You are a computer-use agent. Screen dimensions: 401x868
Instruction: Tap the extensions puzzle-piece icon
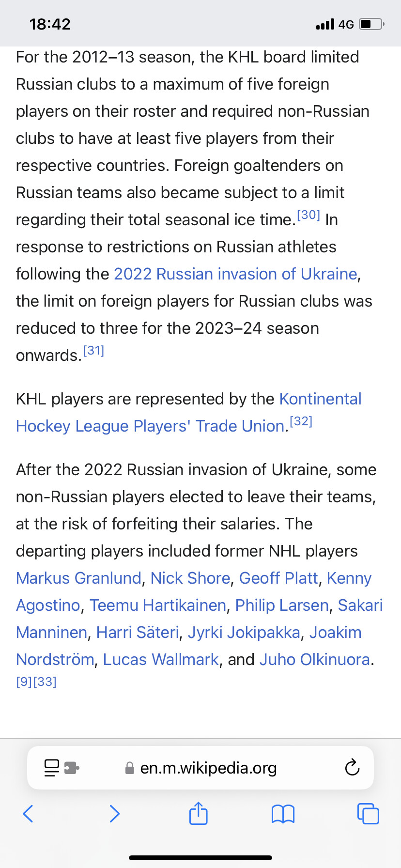pos(72,768)
